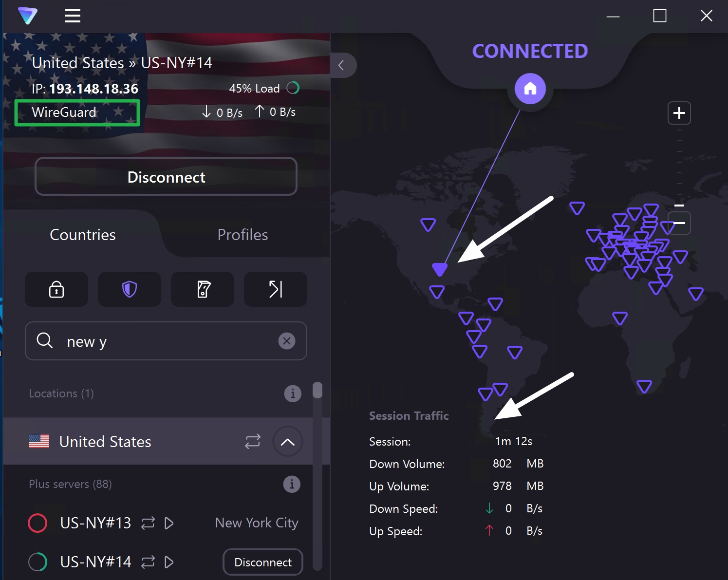Open the Kill Switch feature
This screenshot has height=580, width=728.
pyautogui.click(x=203, y=289)
